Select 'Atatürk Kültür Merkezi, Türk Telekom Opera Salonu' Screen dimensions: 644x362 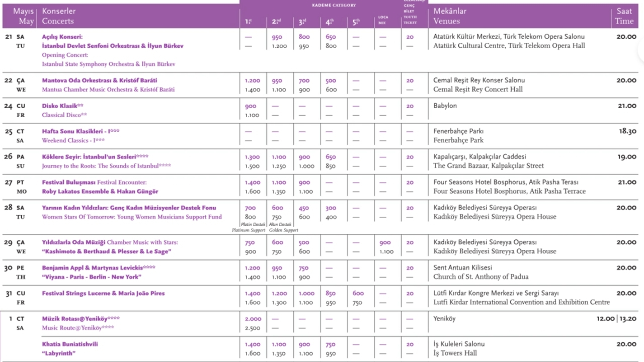click(x=509, y=37)
